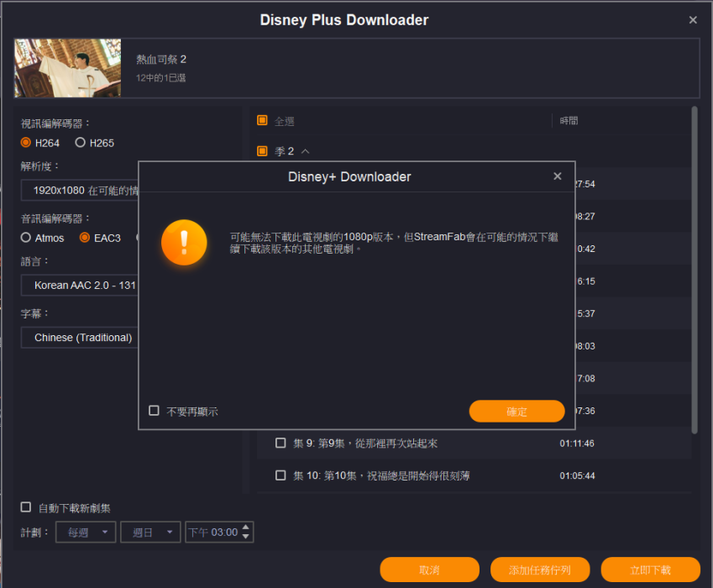Screen dimensions: 713x588
Task: Check episode 9 第9集 checkbox
Action: 280,443
